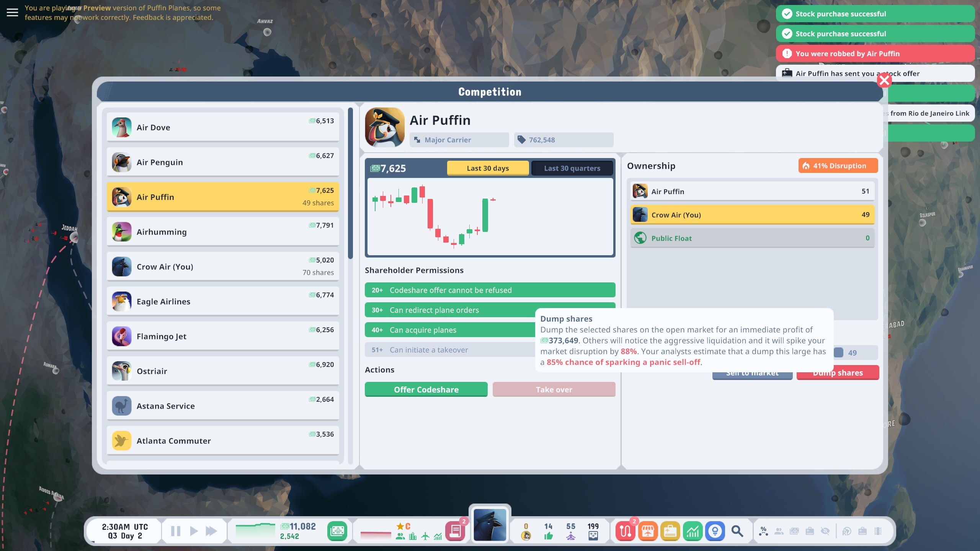This screenshot has height=551, width=980.
Task: Open the route management panel (red routes icon)
Action: (625, 531)
